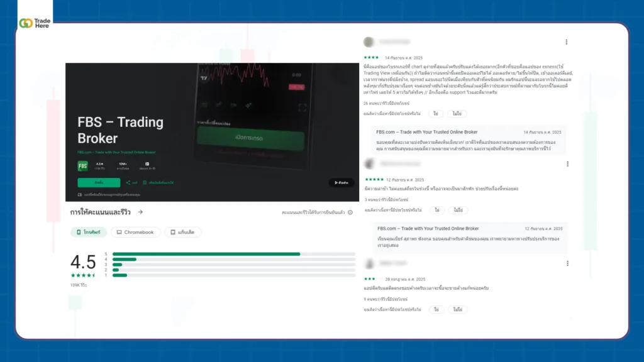Select the tablet (แท็บเล็ต) device filter chip

click(183, 232)
